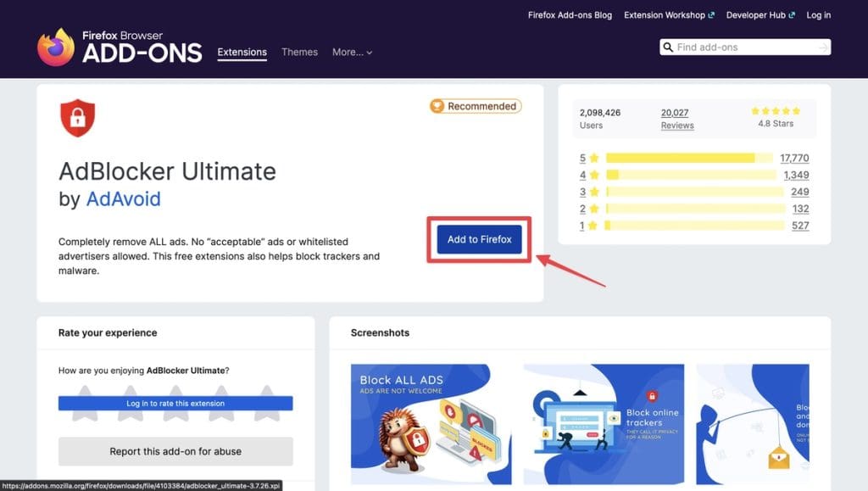
Task: Click the AdBlocker Ultimate title
Action: [x=167, y=171]
